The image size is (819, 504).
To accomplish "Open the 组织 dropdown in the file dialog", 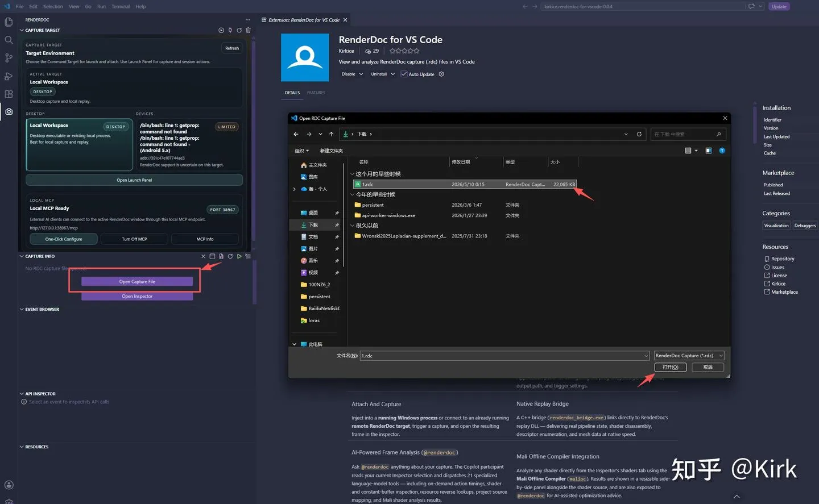I will point(302,151).
